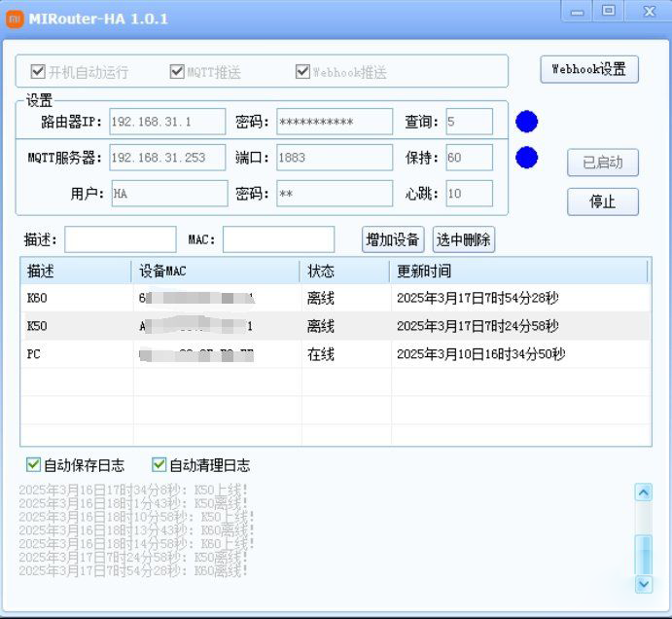Viewport: 672px width, 619px height.
Task: Click log entry 2025年3月16日17时34分8秒: K50上线
Action: tap(133, 490)
